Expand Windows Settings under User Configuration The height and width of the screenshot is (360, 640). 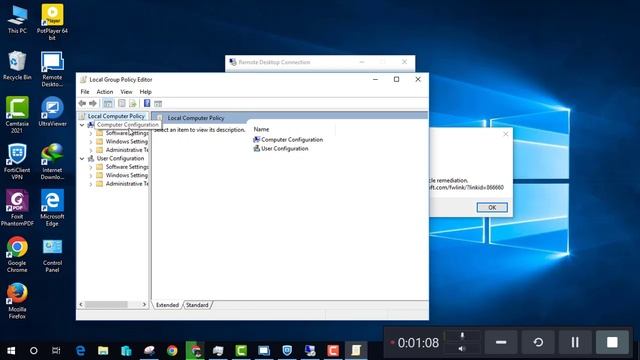(x=91, y=175)
